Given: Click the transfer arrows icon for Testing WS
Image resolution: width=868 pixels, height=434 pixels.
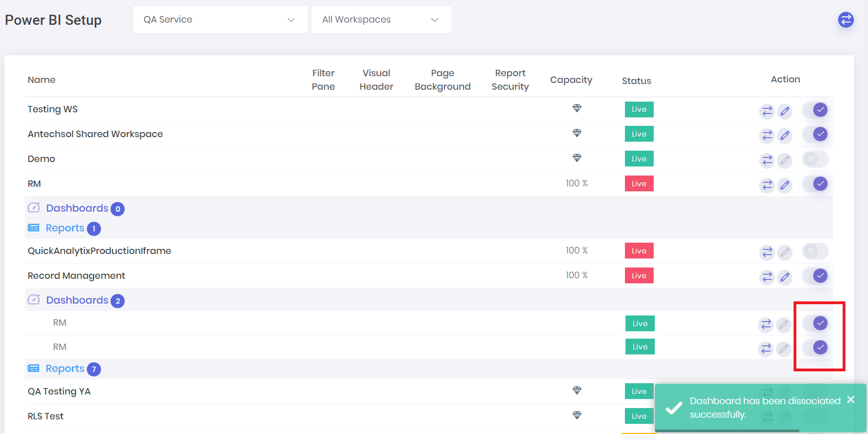Looking at the screenshot, I should point(766,111).
